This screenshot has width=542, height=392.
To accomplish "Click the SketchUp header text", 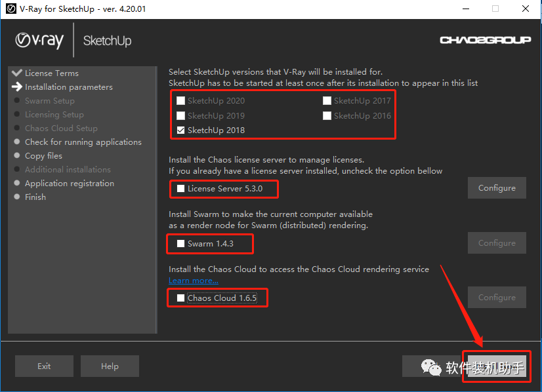I will [107, 41].
